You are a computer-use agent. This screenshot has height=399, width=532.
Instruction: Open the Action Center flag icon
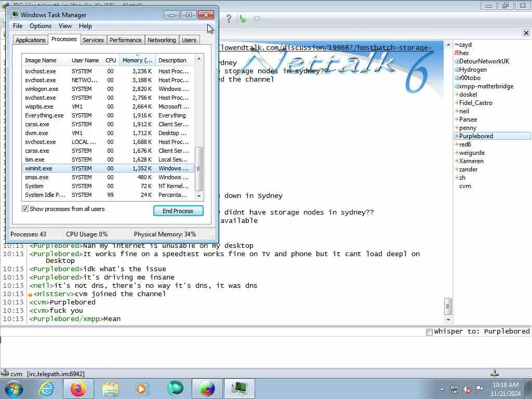click(479, 389)
